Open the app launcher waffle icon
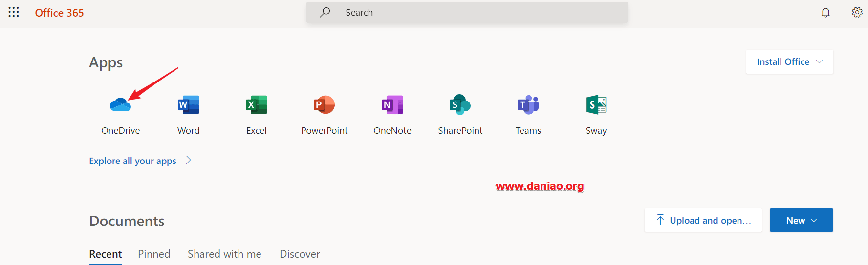The height and width of the screenshot is (265, 868). pos(14,12)
